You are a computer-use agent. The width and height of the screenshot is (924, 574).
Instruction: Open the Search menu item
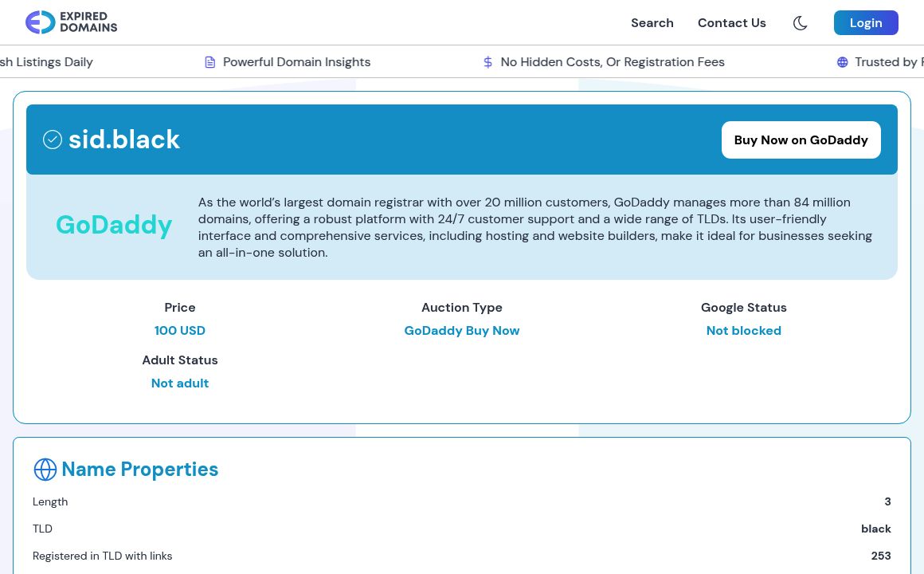[x=652, y=23]
